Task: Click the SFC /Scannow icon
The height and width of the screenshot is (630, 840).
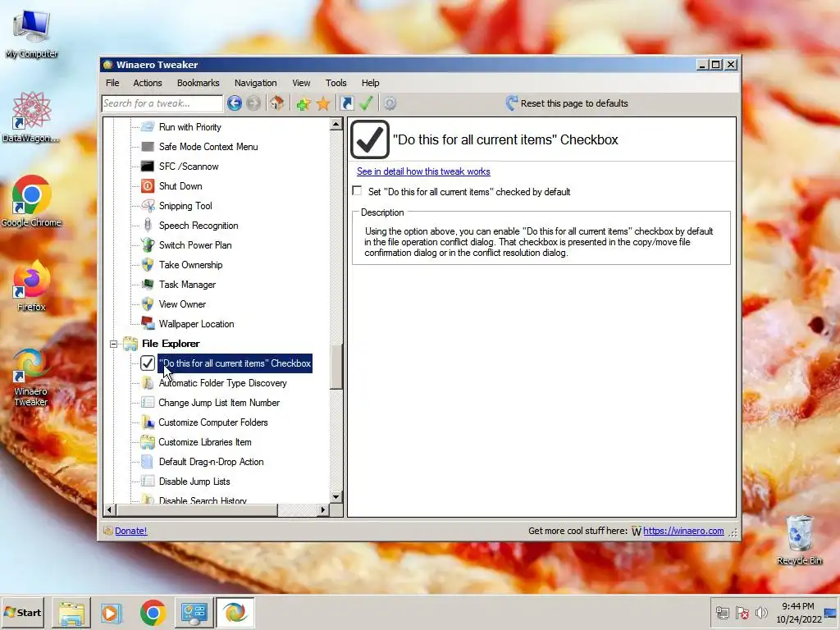Action: (x=148, y=166)
